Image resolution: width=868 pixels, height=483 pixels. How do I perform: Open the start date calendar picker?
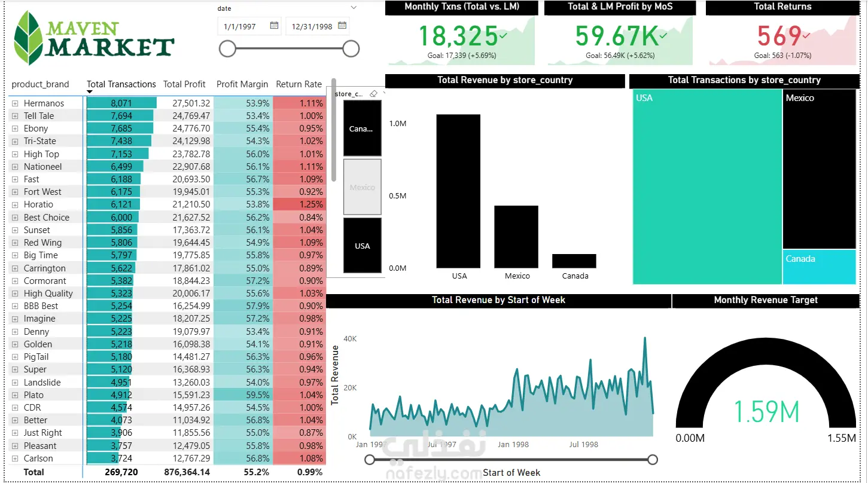click(x=274, y=26)
